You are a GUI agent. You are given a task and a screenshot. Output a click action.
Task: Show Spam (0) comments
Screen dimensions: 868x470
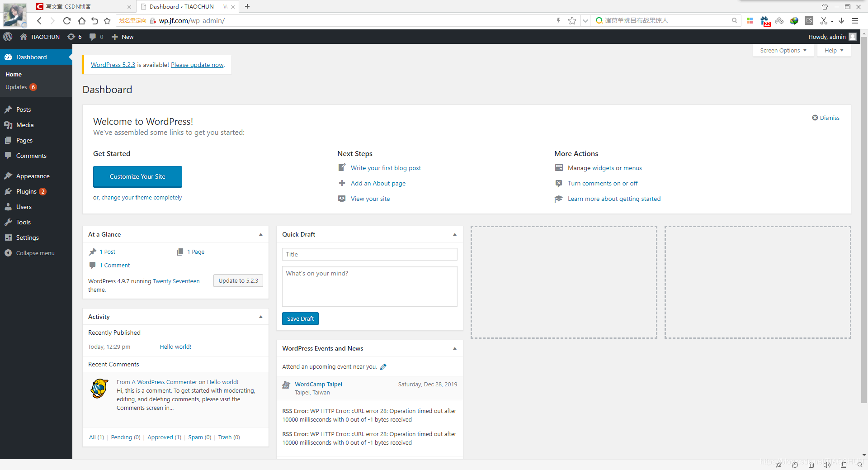click(x=199, y=437)
